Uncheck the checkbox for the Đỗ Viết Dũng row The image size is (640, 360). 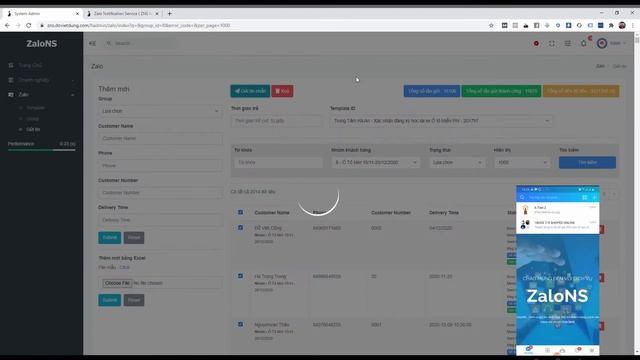(240, 228)
